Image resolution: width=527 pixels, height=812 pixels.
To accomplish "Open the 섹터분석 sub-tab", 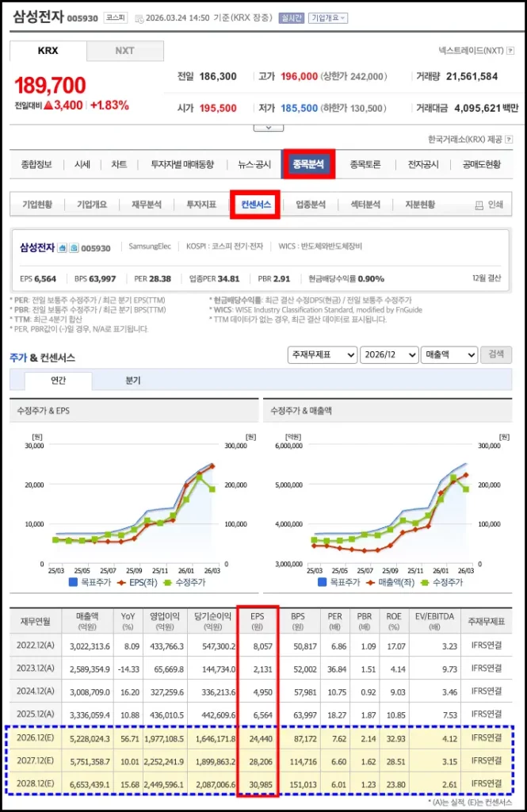I will pos(365,205).
